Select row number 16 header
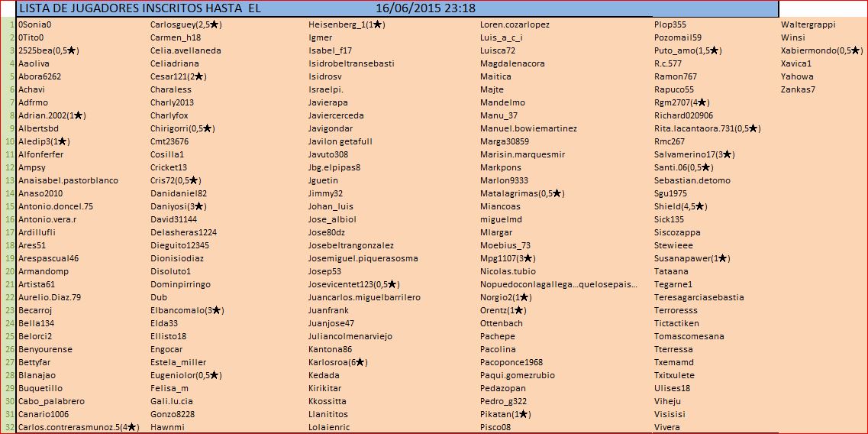 [x=8, y=219]
